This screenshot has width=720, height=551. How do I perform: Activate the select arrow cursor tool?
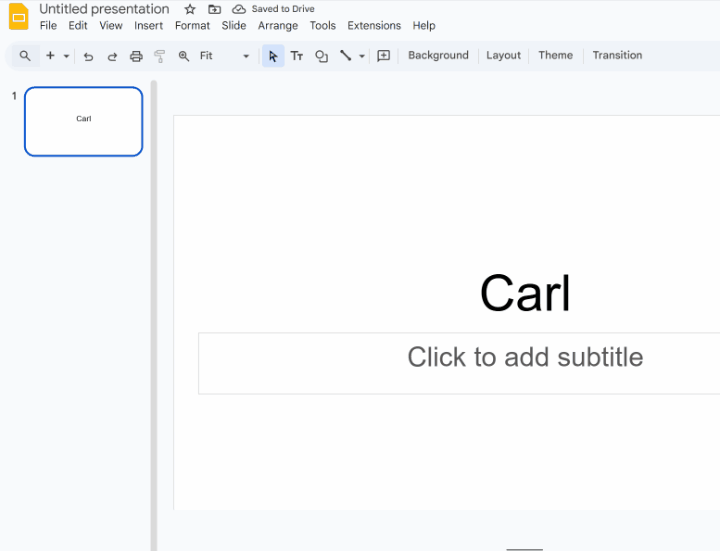[x=273, y=56]
